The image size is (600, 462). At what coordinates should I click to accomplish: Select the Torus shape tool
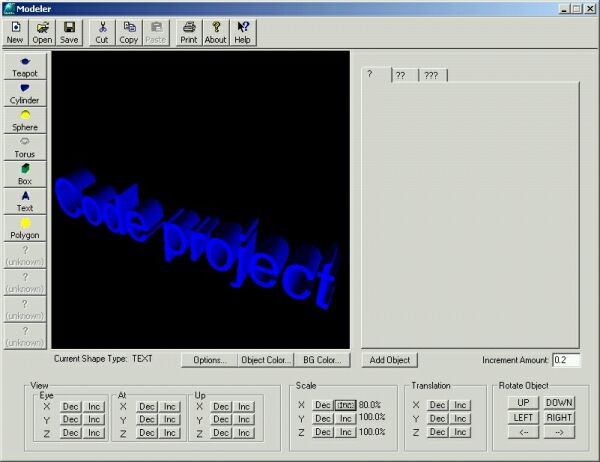(x=25, y=147)
